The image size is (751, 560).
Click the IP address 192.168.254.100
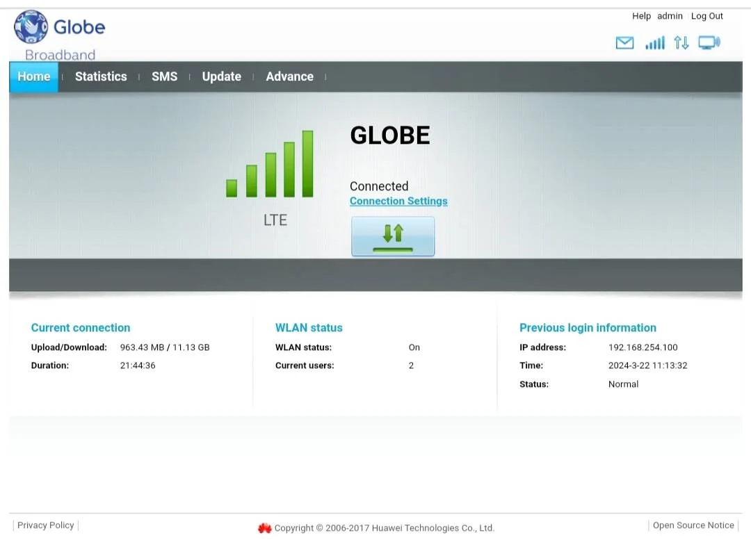tap(643, 347)
